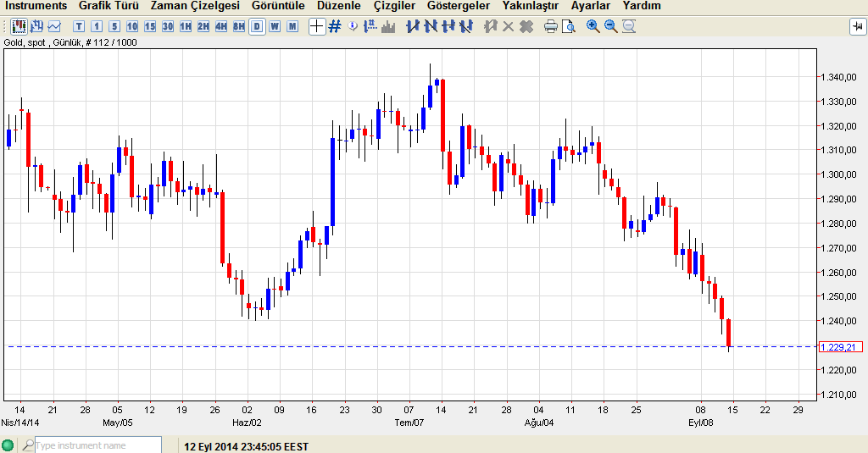Click the delete all lines bold X icon
868x453 pixels.
tap(526, 26)
